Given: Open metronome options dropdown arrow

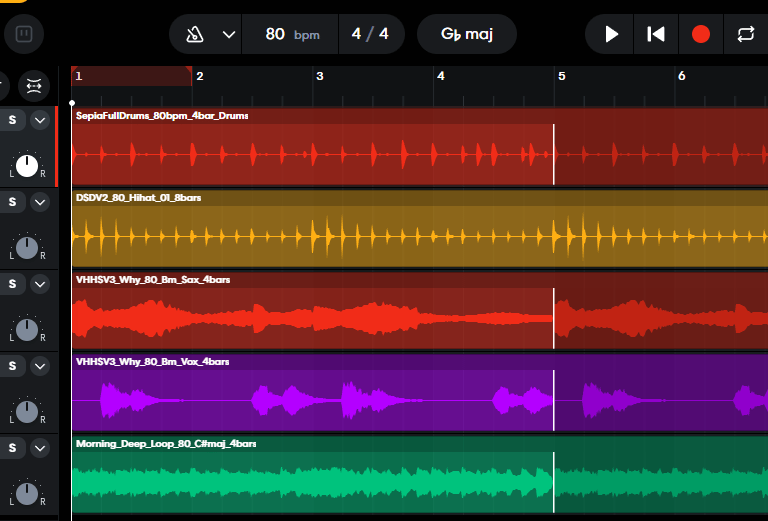Looking at the screenshot, I should tap(229, 34).
